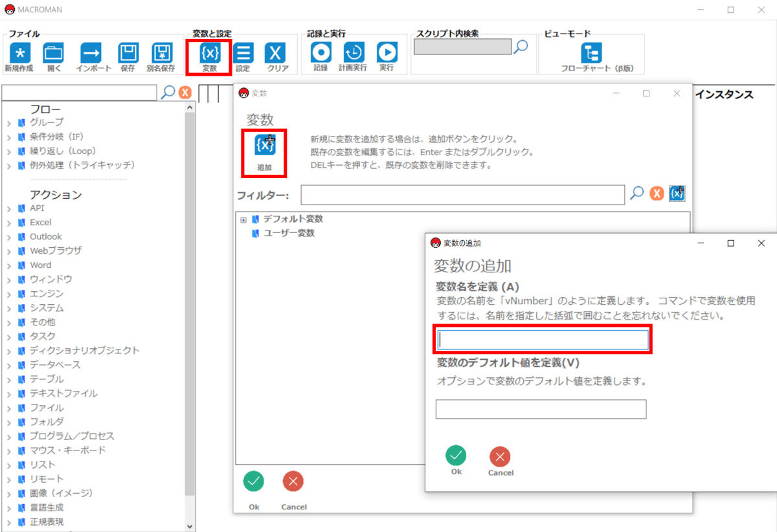Click green Ok in 変数 window
777x532 pixels.
pyautogui.click(x=254, y=482)
